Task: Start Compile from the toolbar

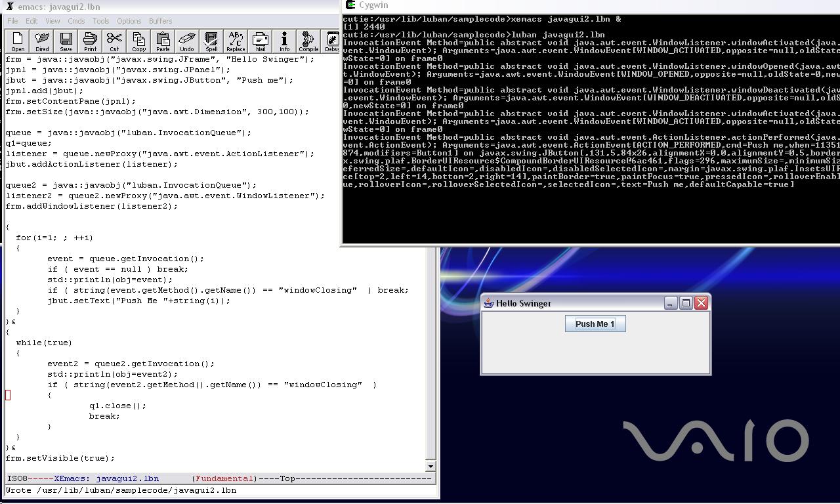Action: click(x=308, y=41)
